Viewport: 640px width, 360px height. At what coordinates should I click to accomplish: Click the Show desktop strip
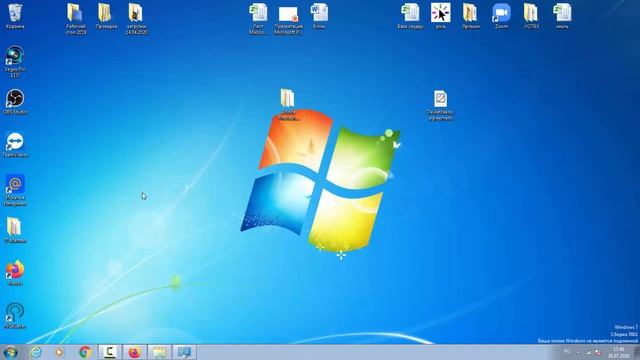[636, 352]
